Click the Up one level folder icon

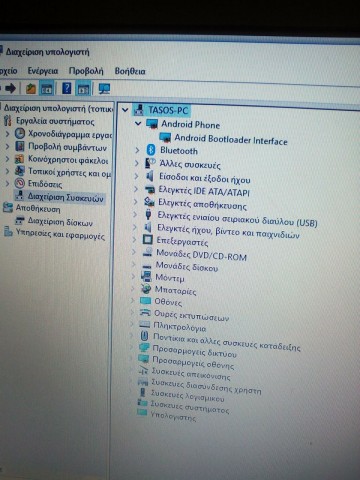31,89
